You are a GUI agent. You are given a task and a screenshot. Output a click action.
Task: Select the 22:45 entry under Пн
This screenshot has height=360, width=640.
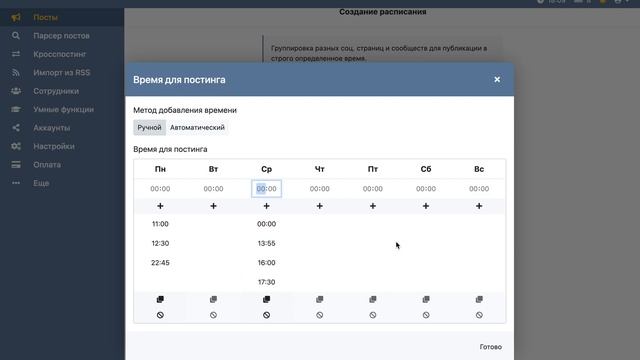pos(160,262)
